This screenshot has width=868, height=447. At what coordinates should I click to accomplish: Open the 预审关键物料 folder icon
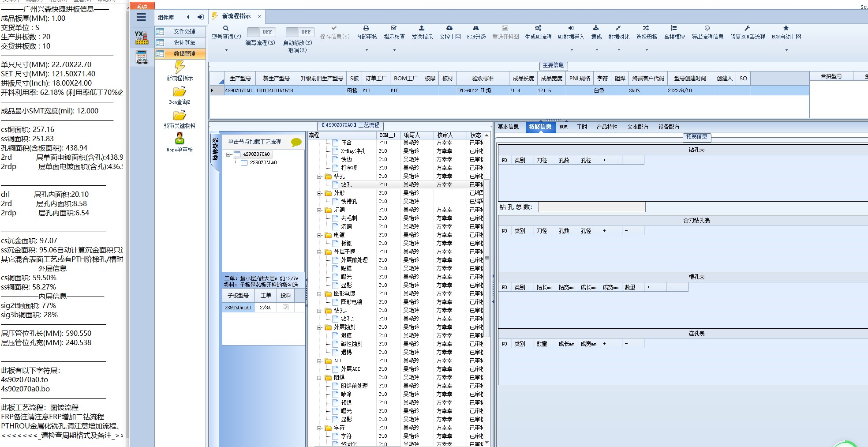180,115
